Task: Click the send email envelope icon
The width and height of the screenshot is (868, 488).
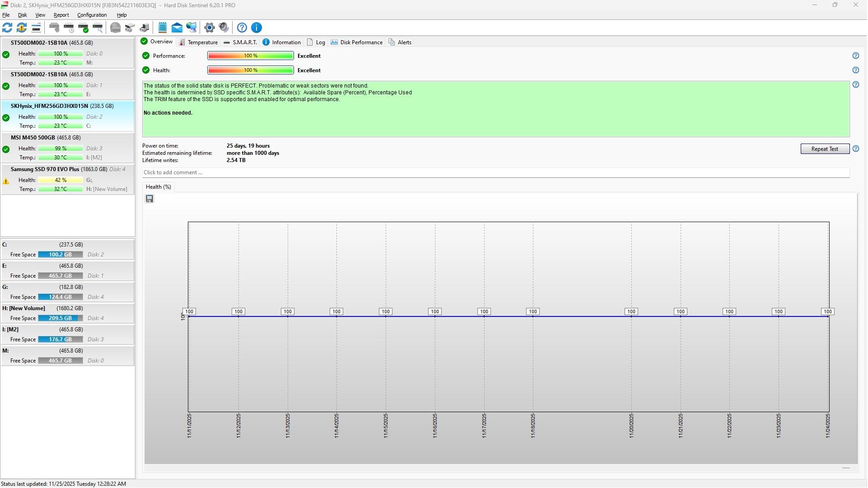Action: tap(177, 28)
